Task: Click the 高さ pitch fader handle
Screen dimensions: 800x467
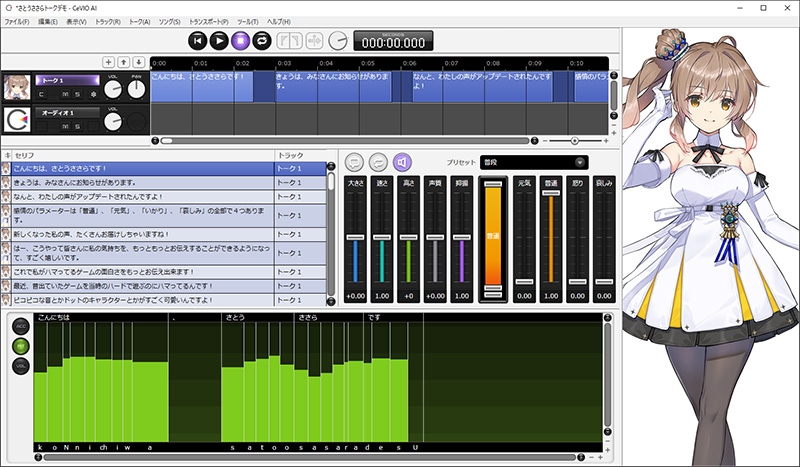Action: pyautogui.click(x=409, y=237)
